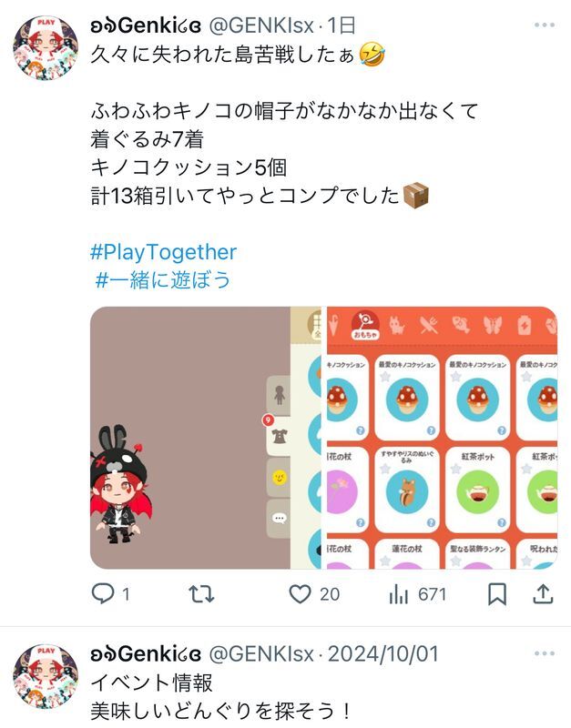Open the first tweet's more options menu
This screenshot has height=728, width=571.
tap(544, 25)
